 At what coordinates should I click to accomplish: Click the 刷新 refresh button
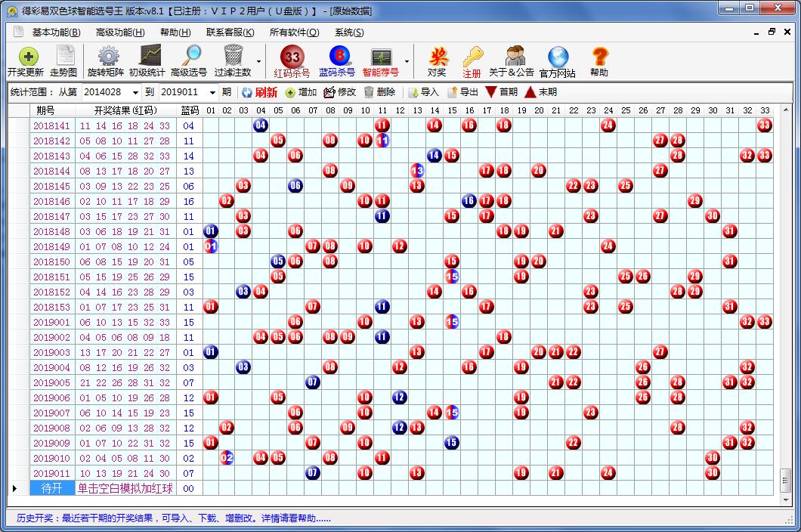pos(259,92)
